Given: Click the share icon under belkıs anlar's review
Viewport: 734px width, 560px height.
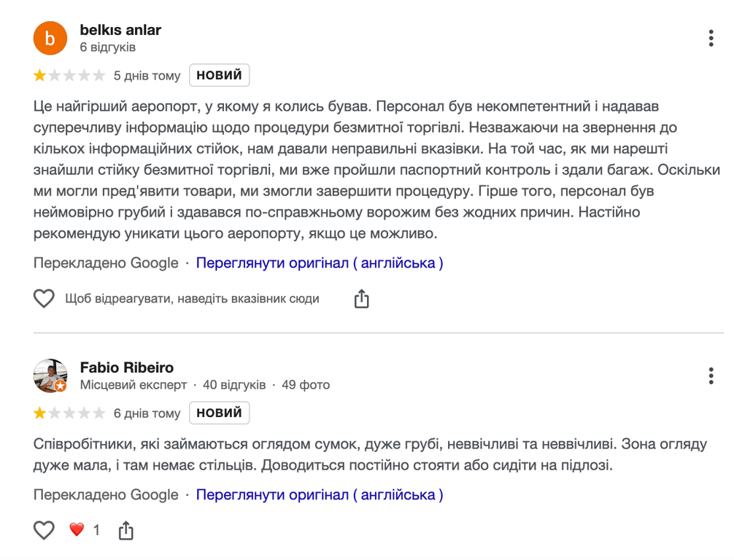Looking at the screenshot, I should coord(361,298).
